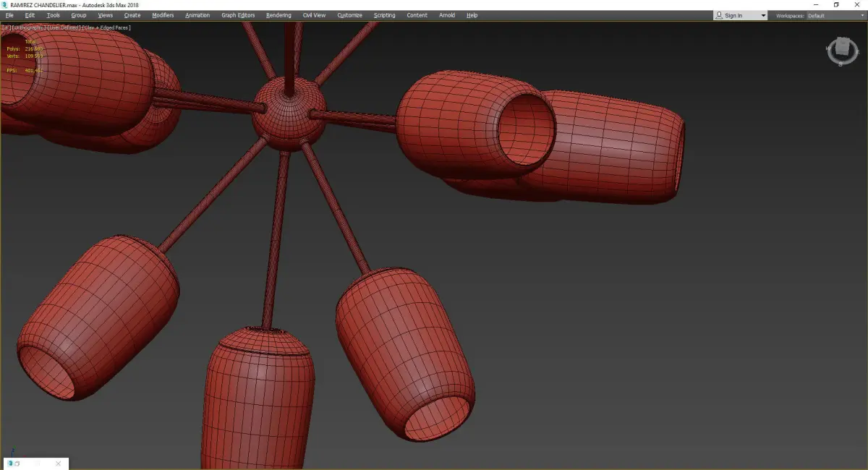The image size is (868, 470).
Task: Open the Tools menu
Action: (x=54, y=15)
